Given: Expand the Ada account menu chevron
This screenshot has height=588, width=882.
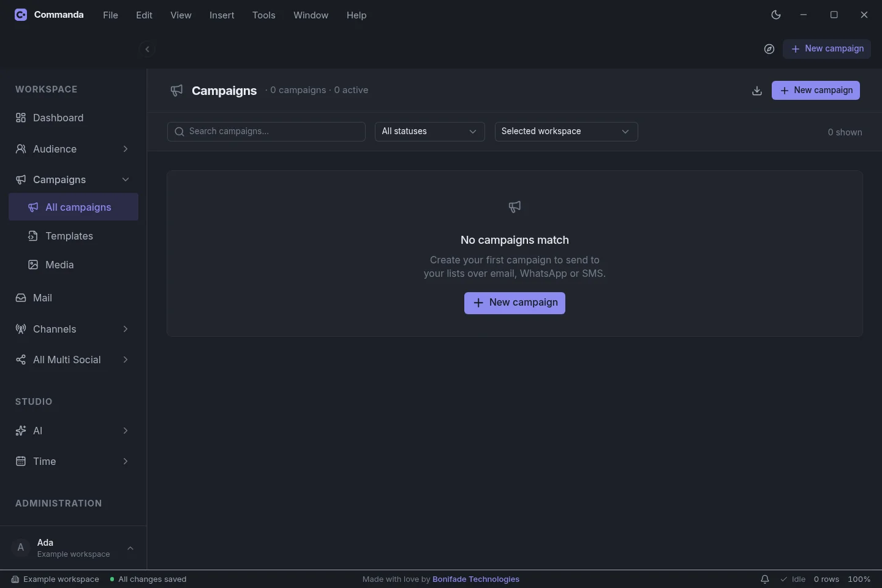Looking at the screenshot, I should click(130, 548).
